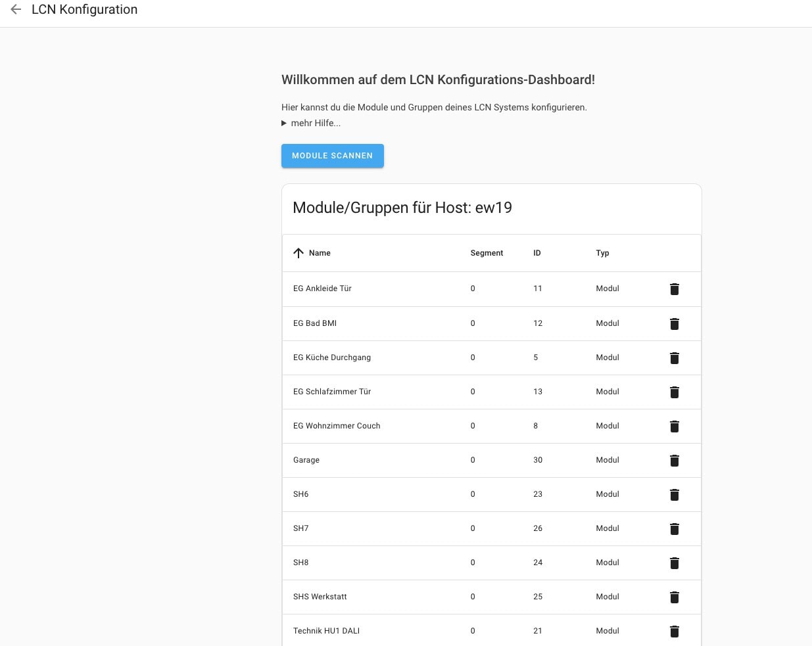Open the EG Schlafzimmer Tür row

(332, 392)
